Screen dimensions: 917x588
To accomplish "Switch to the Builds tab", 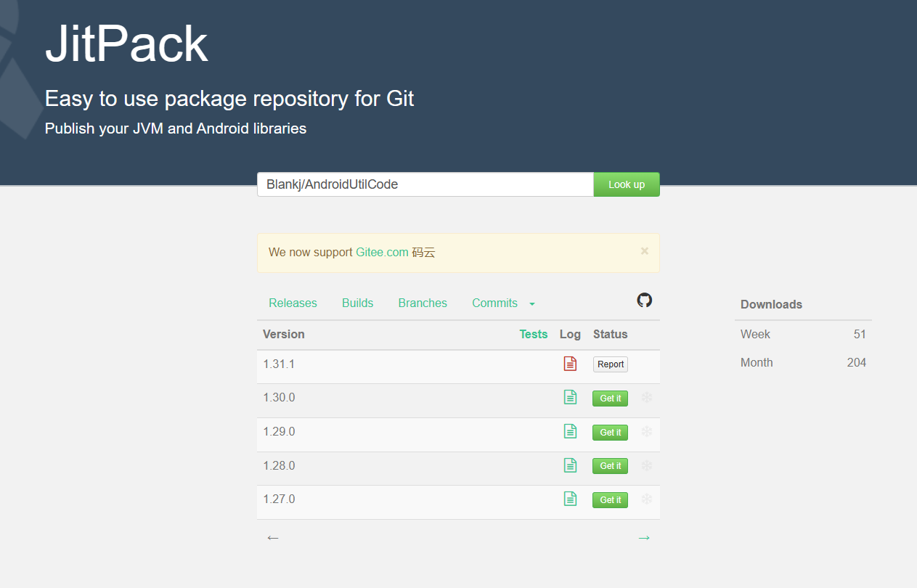I will (x=358, y=303).
